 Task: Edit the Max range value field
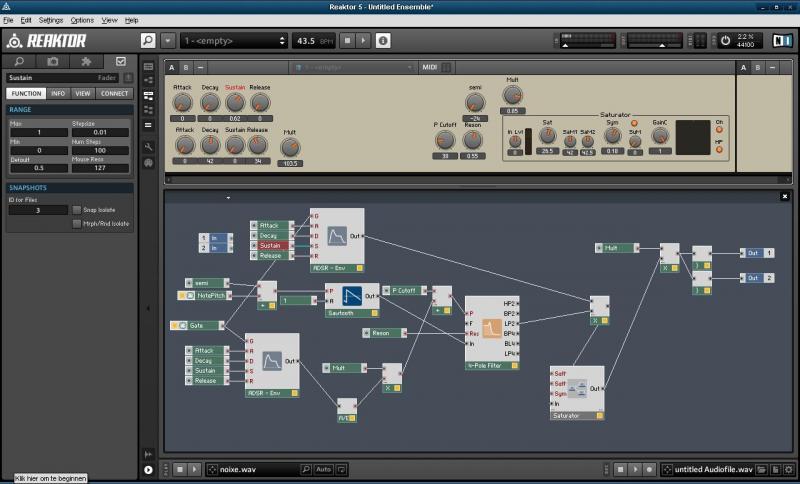click(38, 132)
